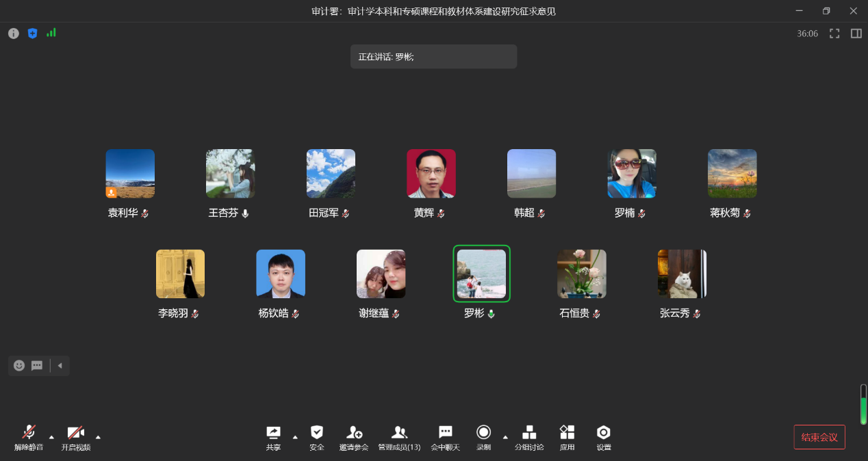Open the meeting info icon
The image size is (868, 461).
click(x=14, y=34)
